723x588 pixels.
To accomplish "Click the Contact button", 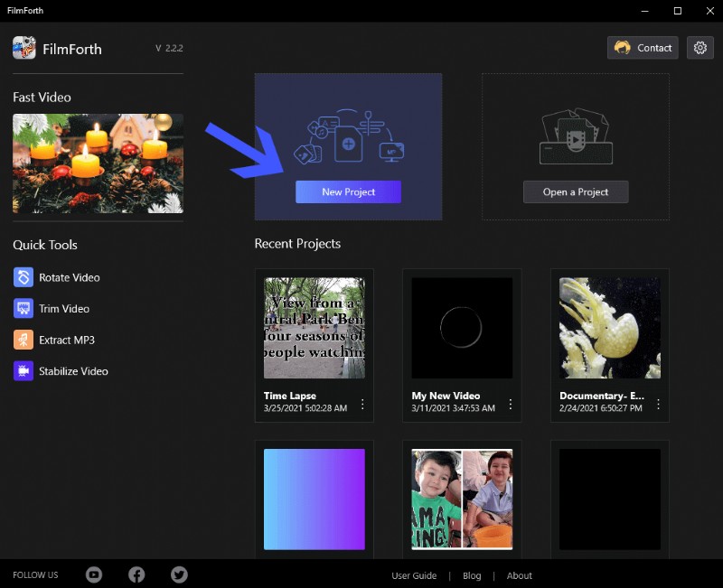I will 642,47.
